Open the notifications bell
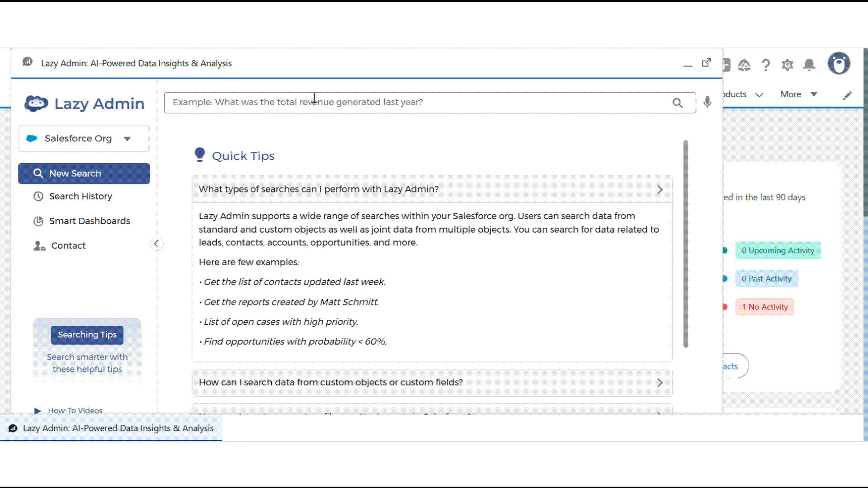This screenshot has height=488, width=868. 809,65
